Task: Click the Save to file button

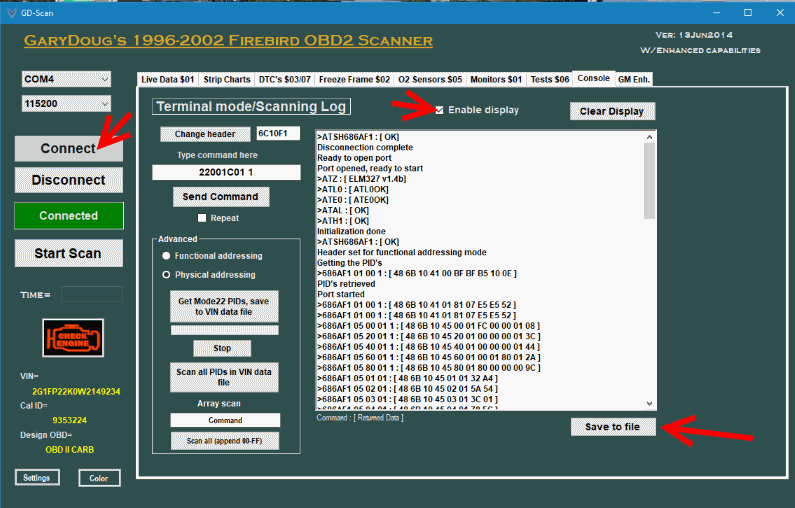Action: [x=613, y=427]
